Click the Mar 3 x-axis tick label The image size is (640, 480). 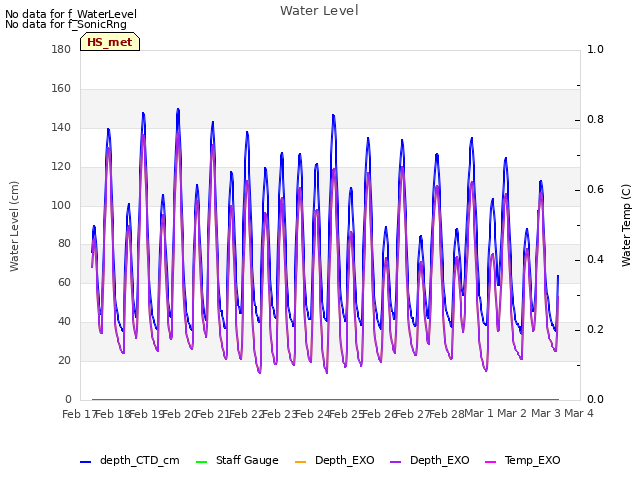(546, 413)
